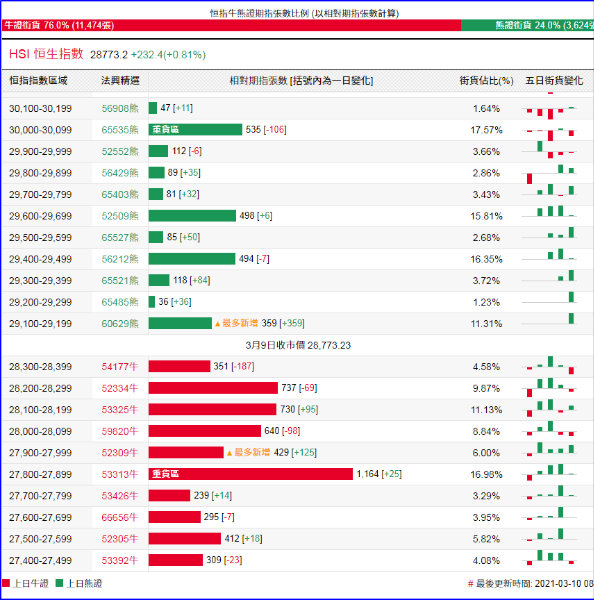The image size is (594, 600).
Task: Open warrant link 56908熊
Action: tap(120, 109)
